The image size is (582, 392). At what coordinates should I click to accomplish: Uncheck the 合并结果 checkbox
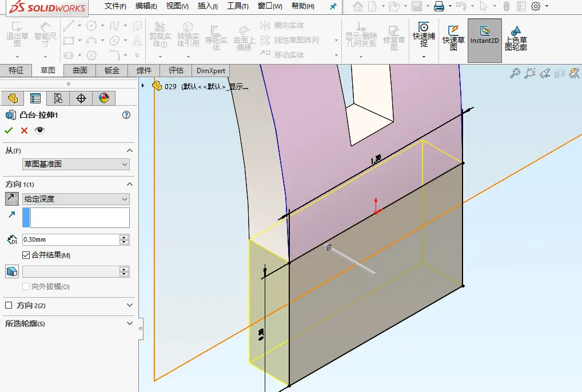(x=26, y=255)
